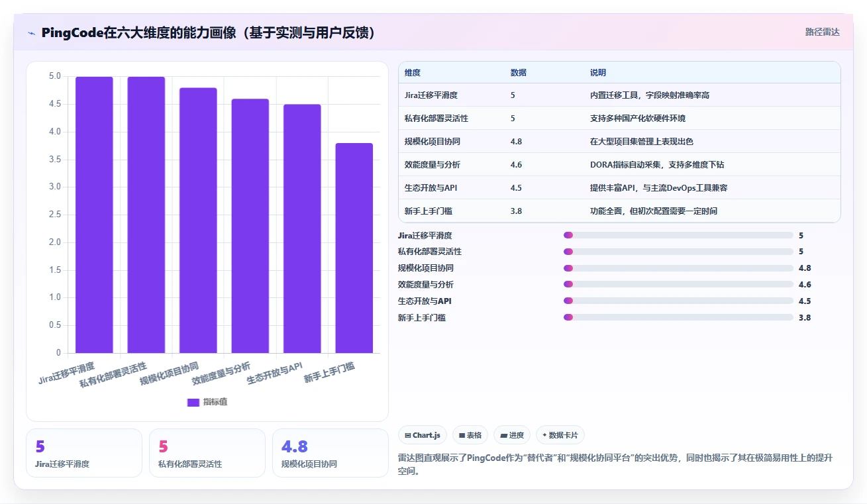This screenshot has height=504, width=867.
Task: Click the 生态开放与API bar in the chart
Action: [x=302, y=228]
